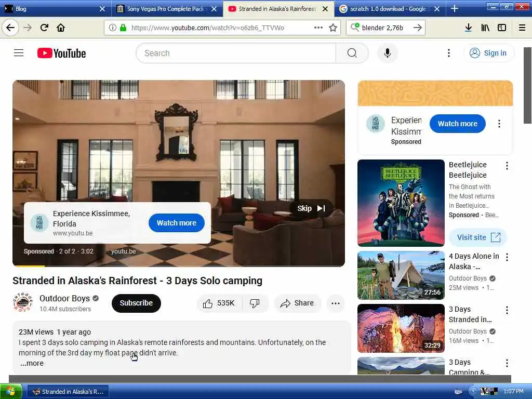Open the Outdoor Boys channel name link
The width and height of the screenshot is (532, 399).
coord(64,298)
